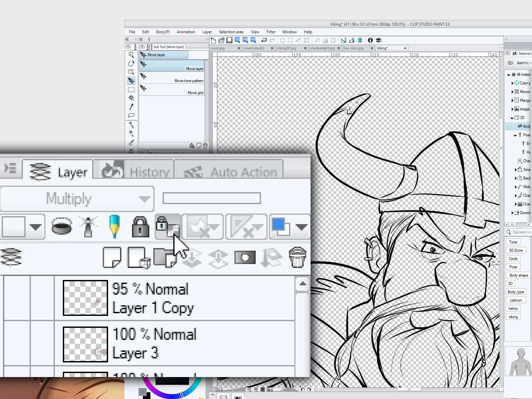Open the Filter menu
532x399 pixels.
pyautogui.click(x=271, y=32)
